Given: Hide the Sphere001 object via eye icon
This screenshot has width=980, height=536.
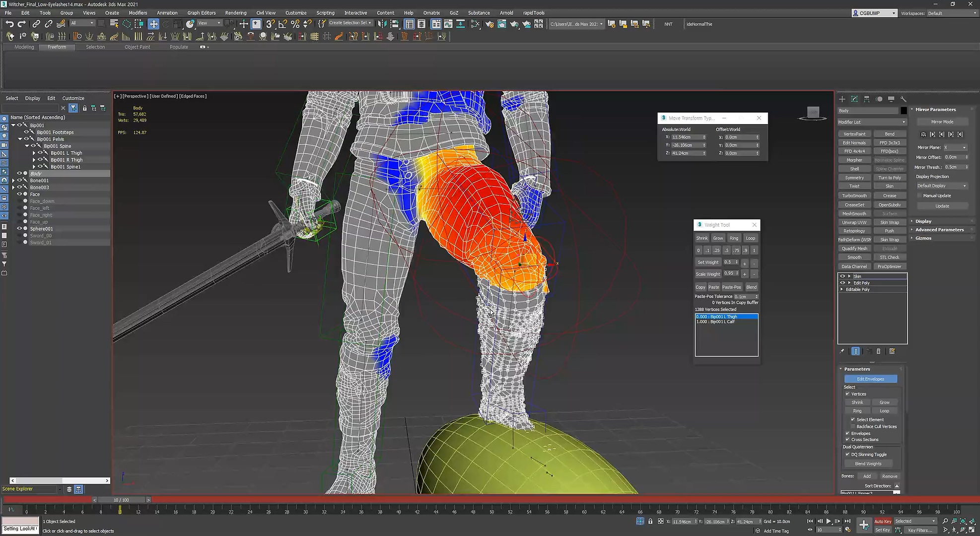Looking at the screenshot, I should coord(19,229).
